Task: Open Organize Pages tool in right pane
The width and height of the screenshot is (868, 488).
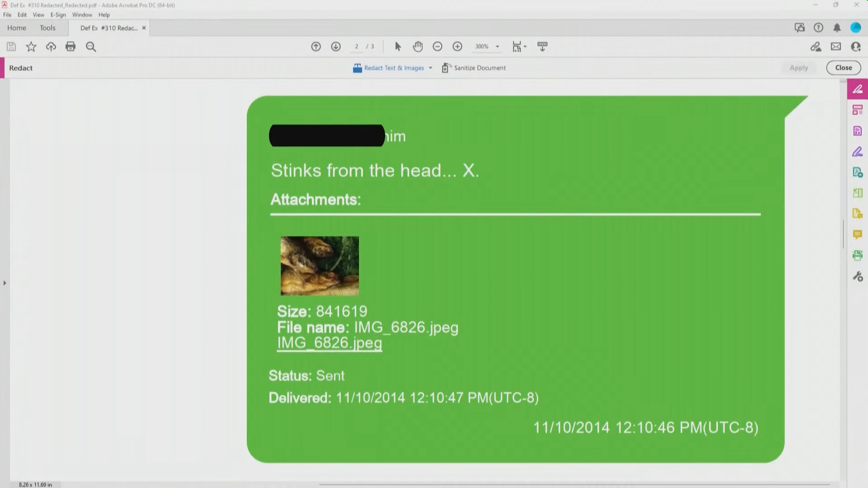Action: 858,110
